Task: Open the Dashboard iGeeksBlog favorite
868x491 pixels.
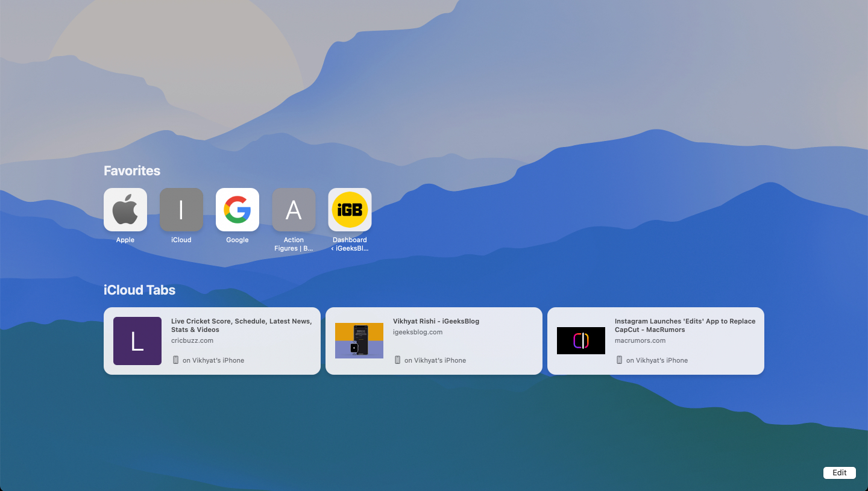Action: click(350, 210)
